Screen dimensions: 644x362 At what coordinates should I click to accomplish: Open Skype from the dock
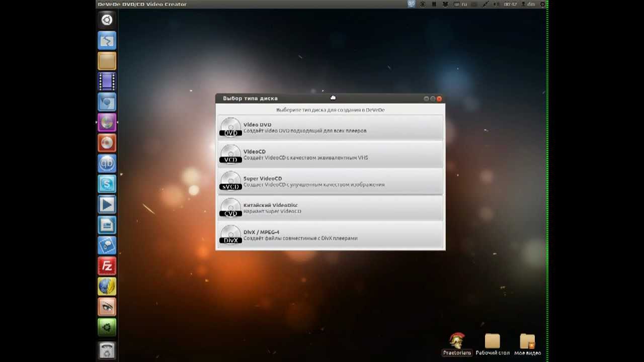point(107,184)
